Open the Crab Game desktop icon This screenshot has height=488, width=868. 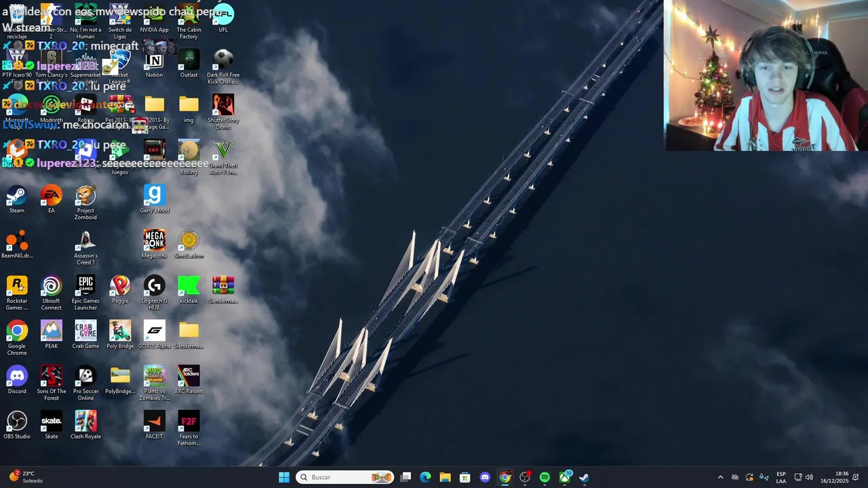[x=85, y=335]
